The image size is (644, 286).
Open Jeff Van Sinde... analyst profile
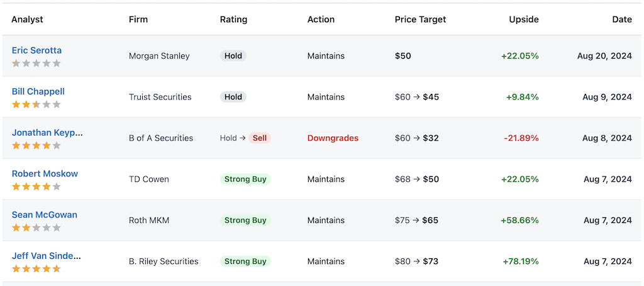[x=47, y=256]
